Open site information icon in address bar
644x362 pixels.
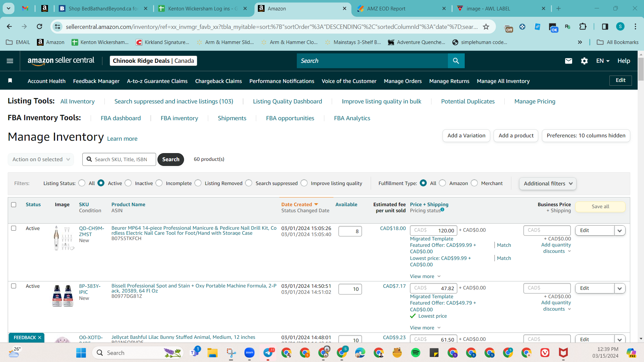point(58,27)
